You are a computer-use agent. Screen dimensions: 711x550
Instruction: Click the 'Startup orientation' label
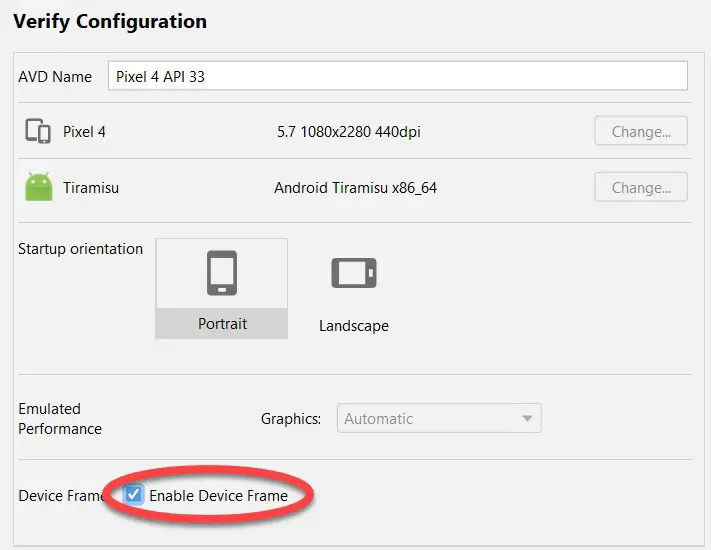[x=80, y=249]
